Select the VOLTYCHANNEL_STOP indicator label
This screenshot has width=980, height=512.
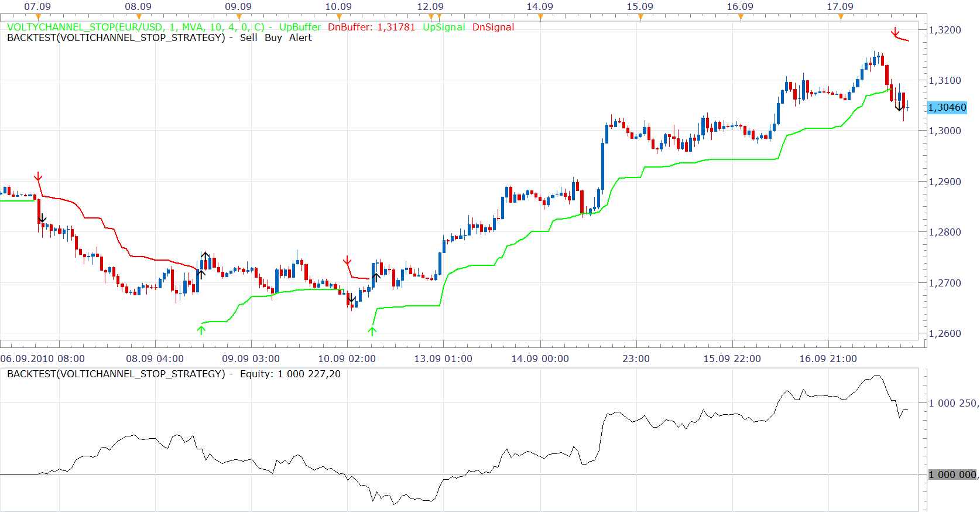tap(136, 27)
